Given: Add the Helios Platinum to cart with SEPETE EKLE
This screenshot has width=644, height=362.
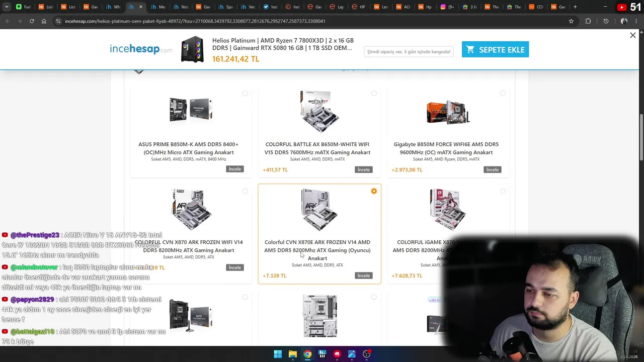Looking at the screenshot, I should pyautogui.click(x=495, y=49).
